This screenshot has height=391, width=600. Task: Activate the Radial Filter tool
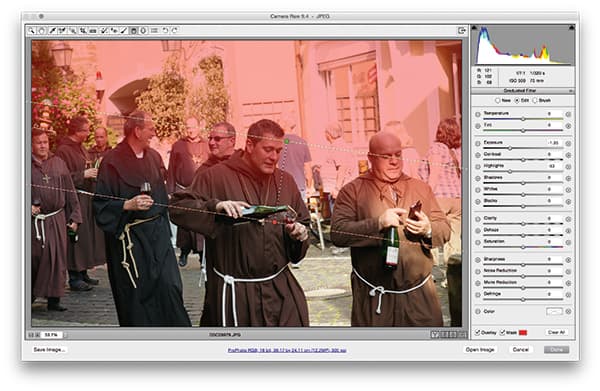coord(143,31)
